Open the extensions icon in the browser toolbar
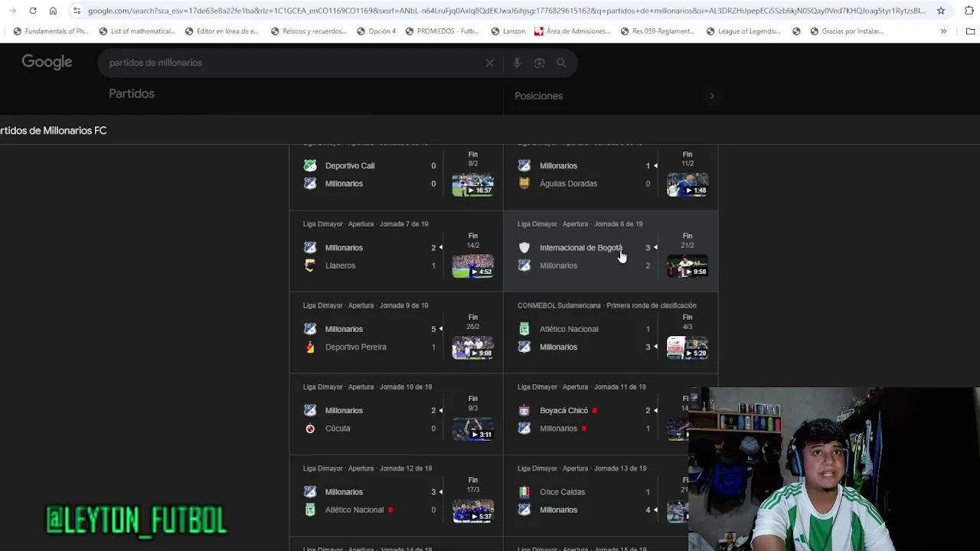 pyautogui.click(x=969, y=11)
